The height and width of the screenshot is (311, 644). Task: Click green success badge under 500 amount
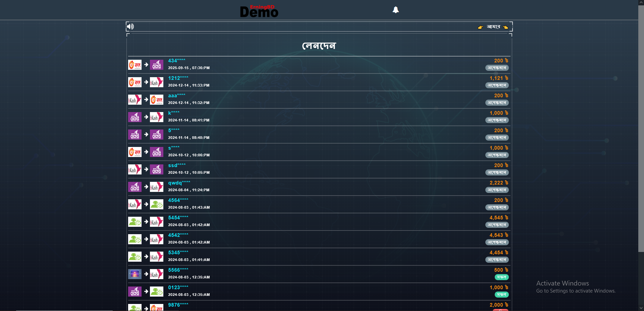[x=501, y=277]
